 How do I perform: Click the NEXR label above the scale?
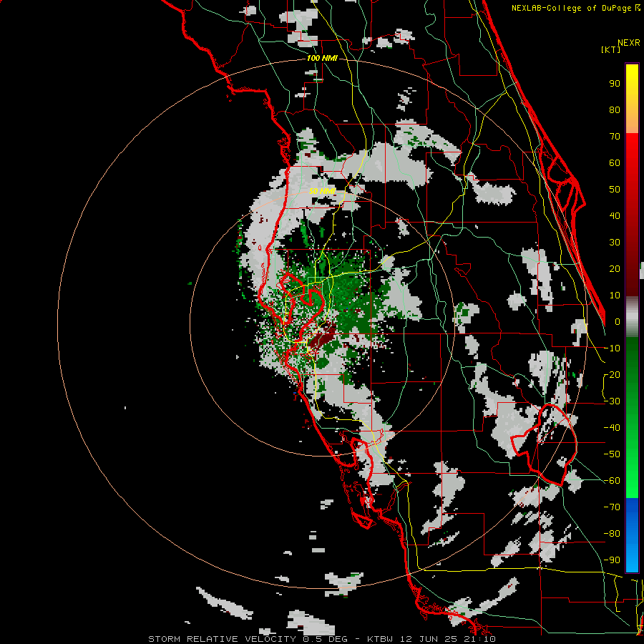pos(628,43)
